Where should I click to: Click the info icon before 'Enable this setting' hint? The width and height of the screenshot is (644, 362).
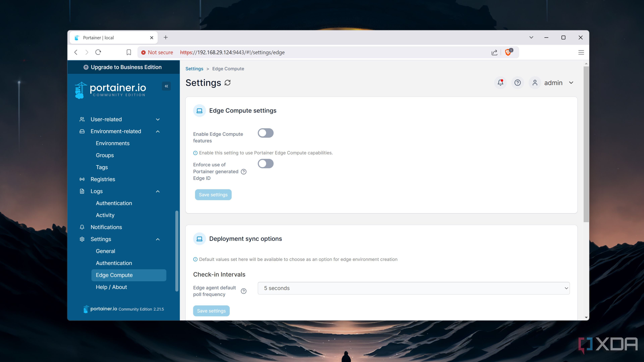pos(195,153)
